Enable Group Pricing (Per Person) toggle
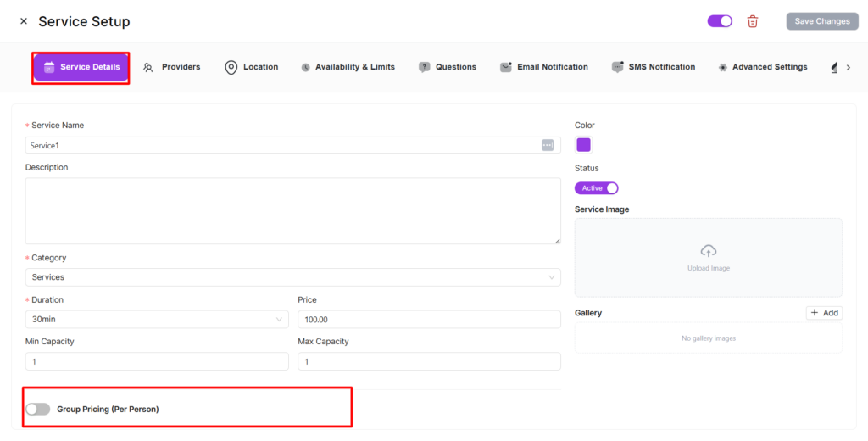The height and width of the screenshot is (441, 868). click(x=38, y=409)
